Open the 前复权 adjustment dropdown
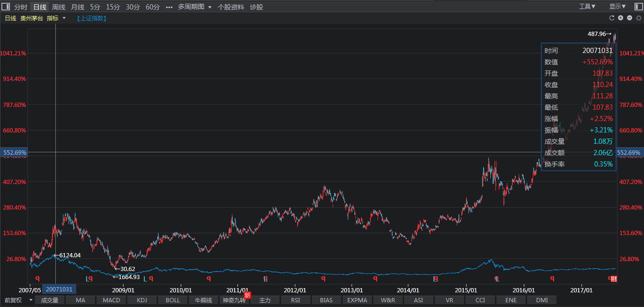This screenshot has width=644, height=307. coord(18,300)
